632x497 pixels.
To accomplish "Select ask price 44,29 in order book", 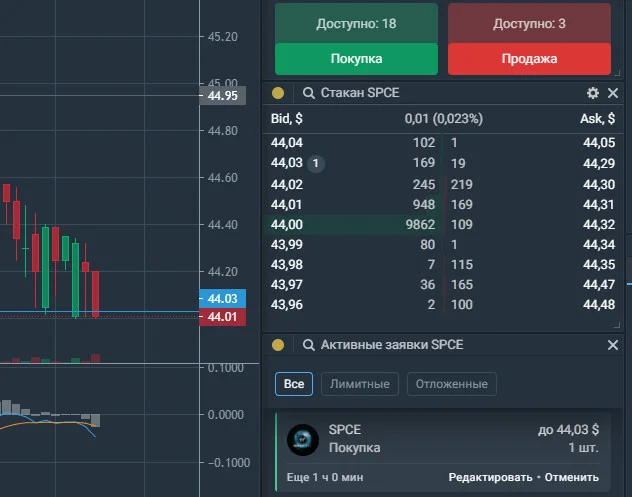I will point(599,163).
